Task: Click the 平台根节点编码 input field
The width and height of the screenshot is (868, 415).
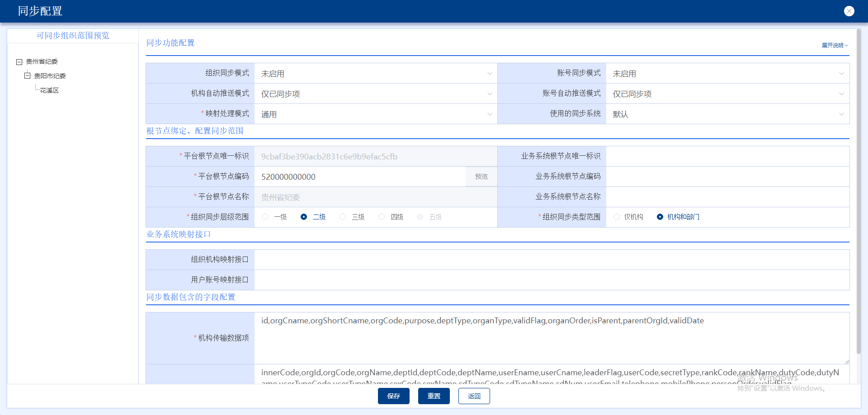Action: click(360, 177)
